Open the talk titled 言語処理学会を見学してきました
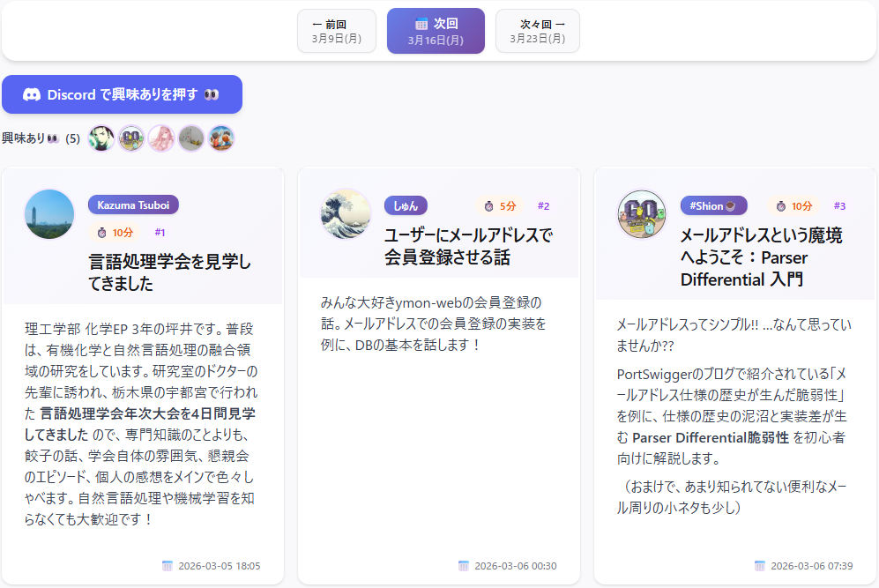879x588 pixels. pos(170,272)
